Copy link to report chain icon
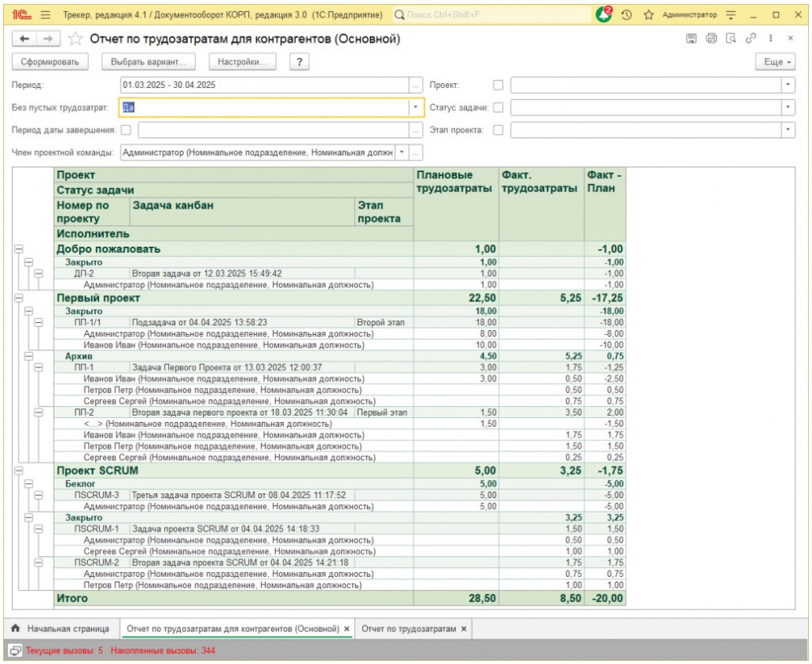Viewport: 812px width, 664px height. point(751,38)
